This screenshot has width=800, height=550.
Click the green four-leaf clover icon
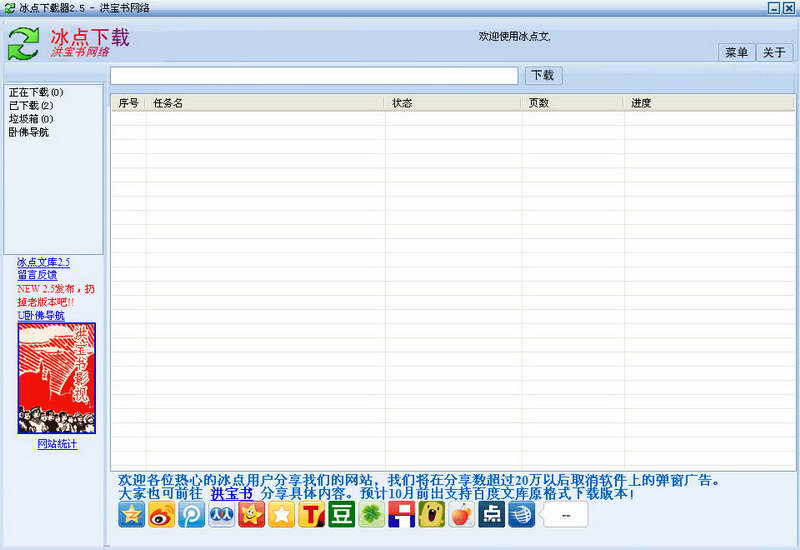click(x=372, y=514)
